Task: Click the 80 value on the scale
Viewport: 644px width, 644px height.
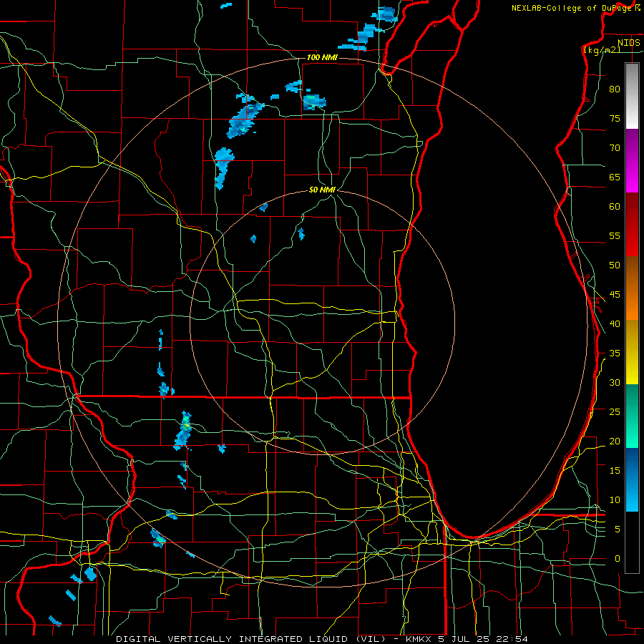Action: [615, 89]
